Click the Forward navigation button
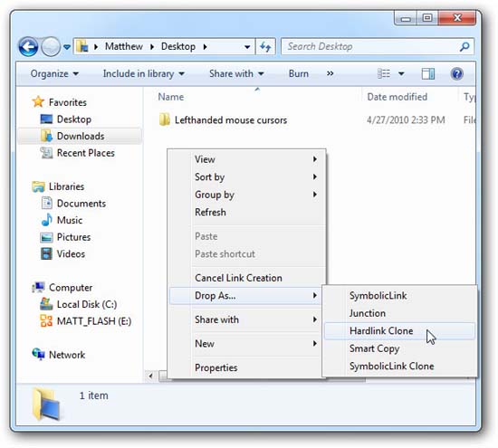This screenshot has height=448, width=498. click(51, 47)
